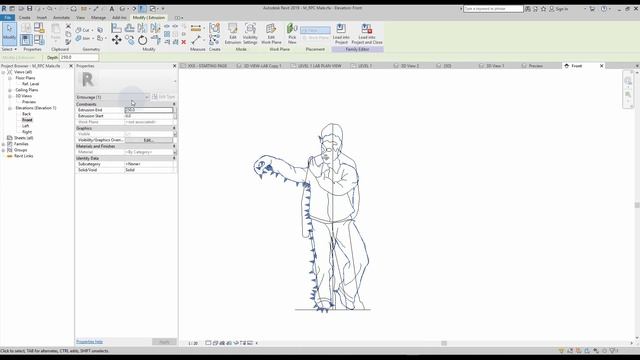640x360 pixels.
Task: Switch to the Create ribbon tab
Action: [x=24, y=18]
